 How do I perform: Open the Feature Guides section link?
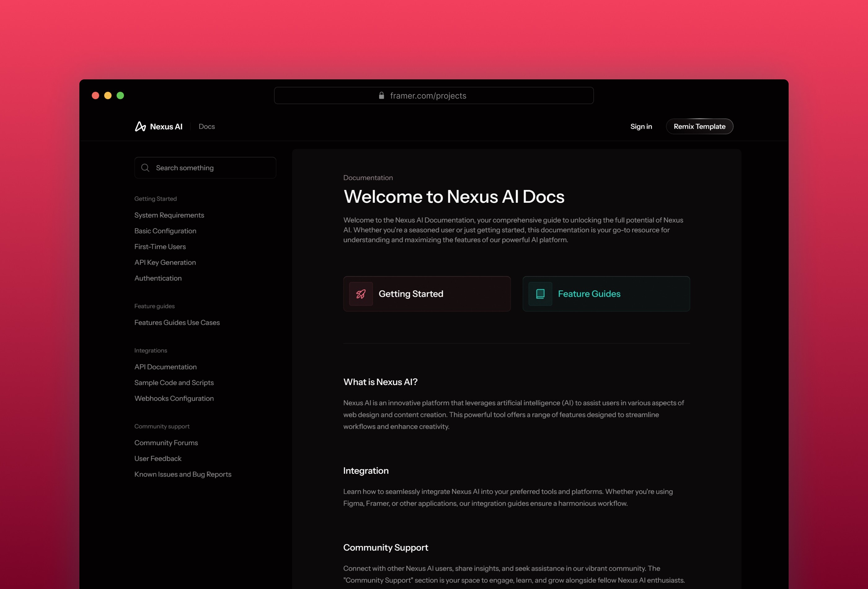[606, 294]
